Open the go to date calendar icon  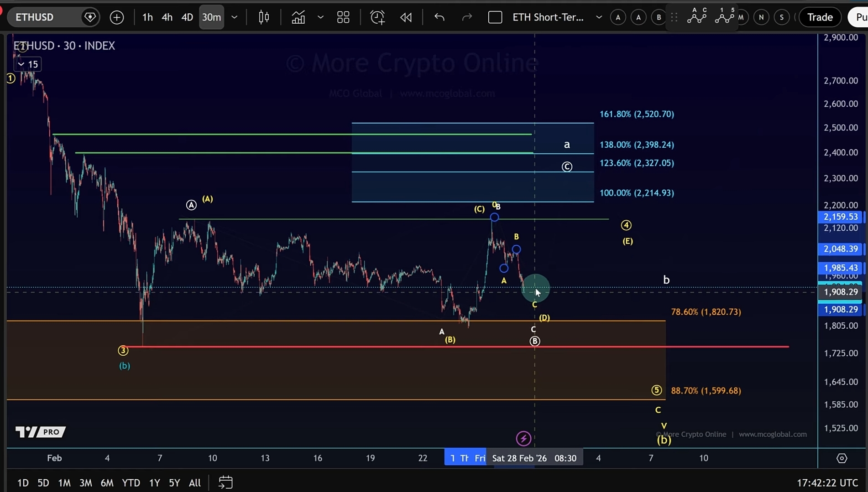point(225,482)
